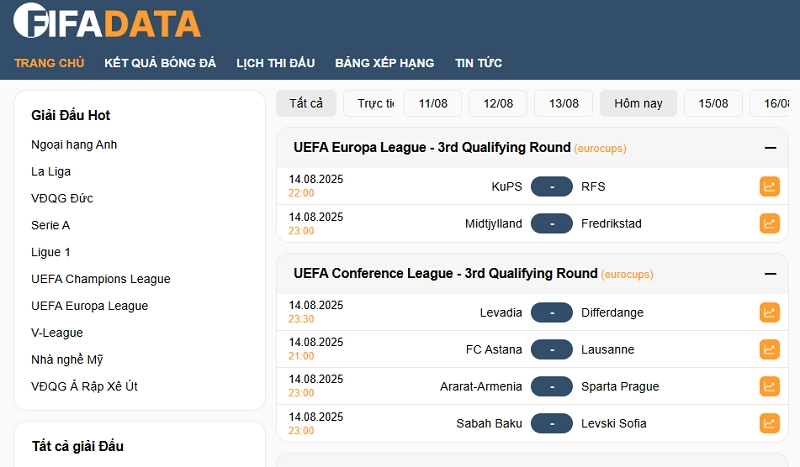Open Lịch Thi Đấu in navigation

pyautogui.click(x=275, y=63)
